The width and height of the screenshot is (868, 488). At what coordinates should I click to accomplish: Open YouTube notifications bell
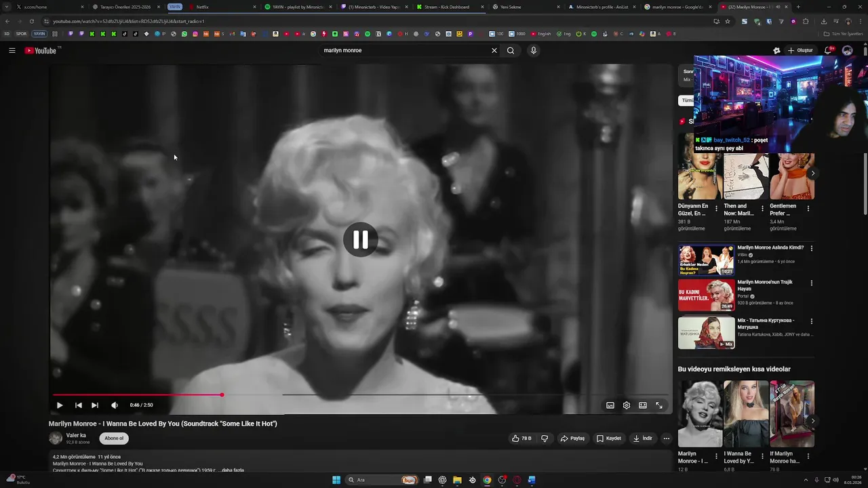(829, 50)
